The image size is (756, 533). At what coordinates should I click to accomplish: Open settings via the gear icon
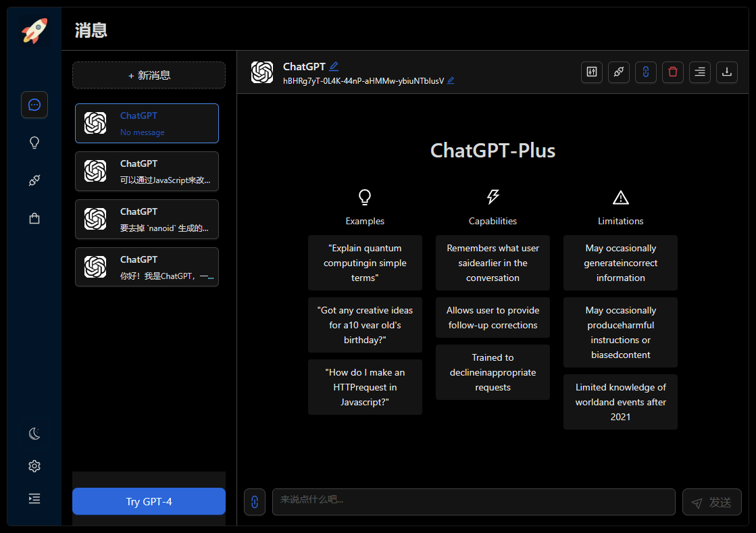tap(34, 466)
